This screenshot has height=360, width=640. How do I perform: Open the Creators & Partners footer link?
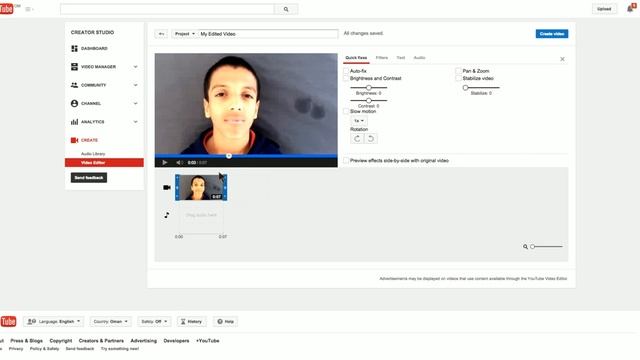(x=101, y=341)
